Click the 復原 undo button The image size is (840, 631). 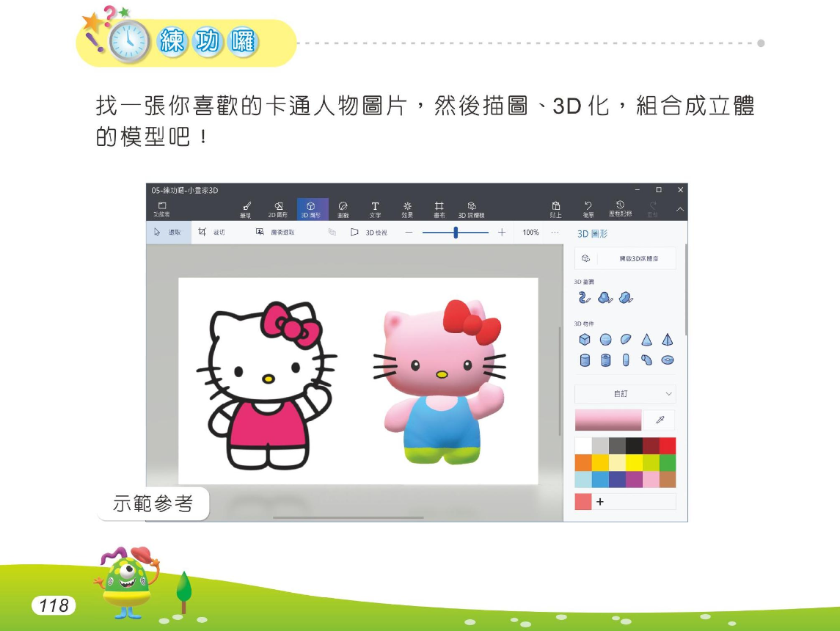tap(588, 209)
